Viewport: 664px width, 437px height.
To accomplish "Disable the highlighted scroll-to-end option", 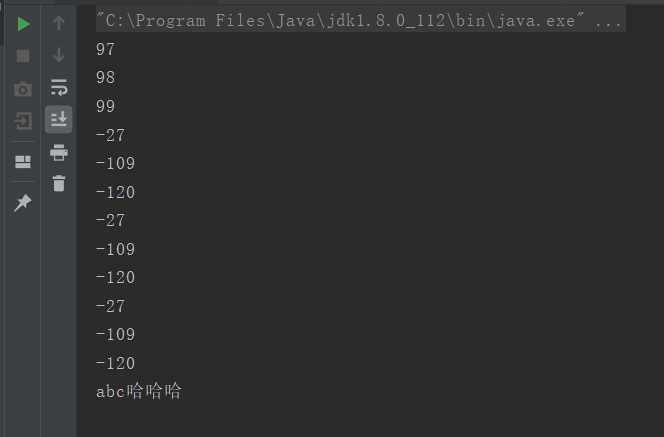I will [x=58, y=119].
